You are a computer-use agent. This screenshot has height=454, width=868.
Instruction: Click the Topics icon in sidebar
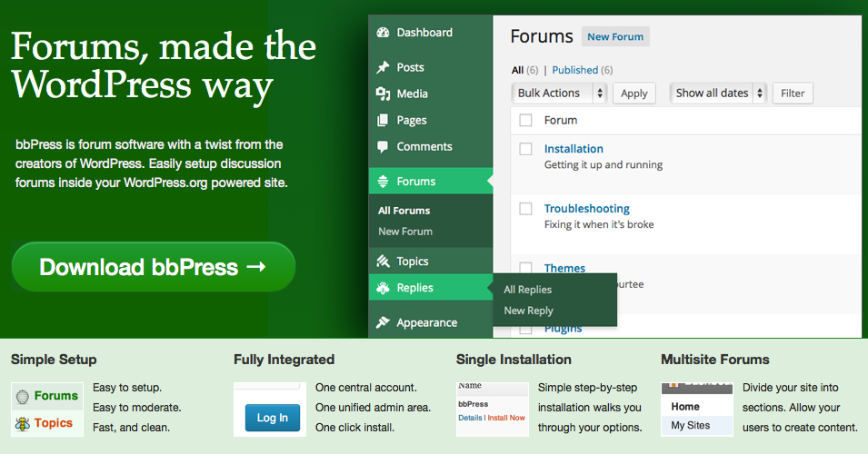(x=383, y=261)
